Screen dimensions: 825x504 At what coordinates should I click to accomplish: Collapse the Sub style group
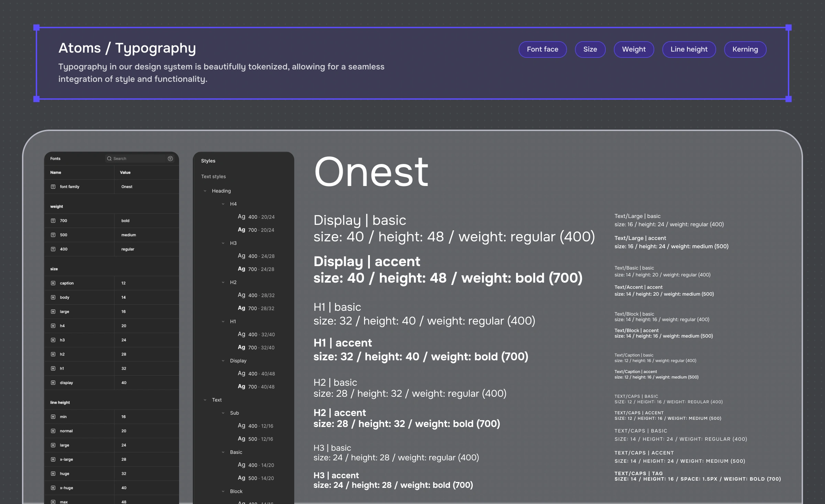point(223,413)
